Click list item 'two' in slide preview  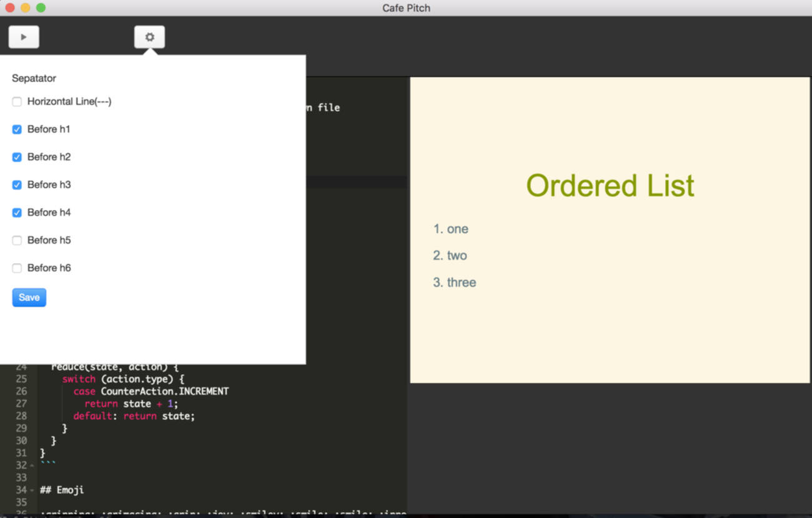(x=457, y=256)
